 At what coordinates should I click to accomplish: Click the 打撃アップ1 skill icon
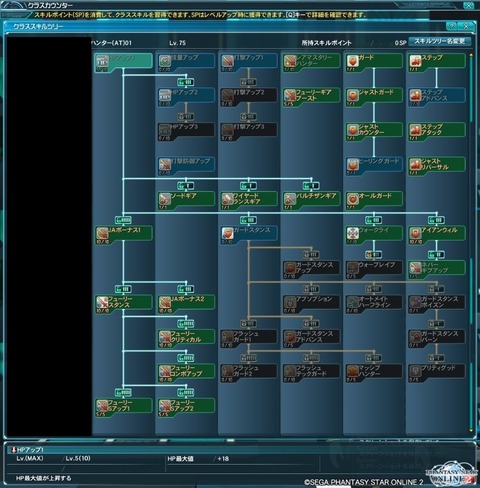pos(227,62)
